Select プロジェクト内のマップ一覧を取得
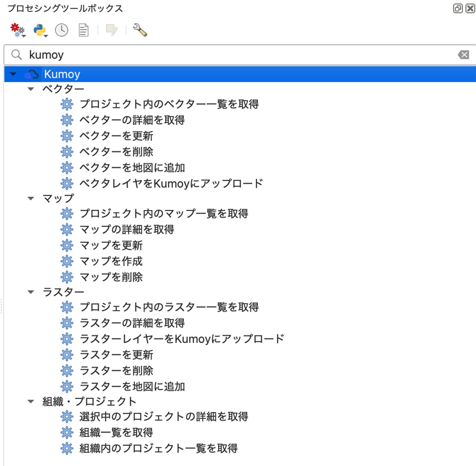 tap(164, 213)
